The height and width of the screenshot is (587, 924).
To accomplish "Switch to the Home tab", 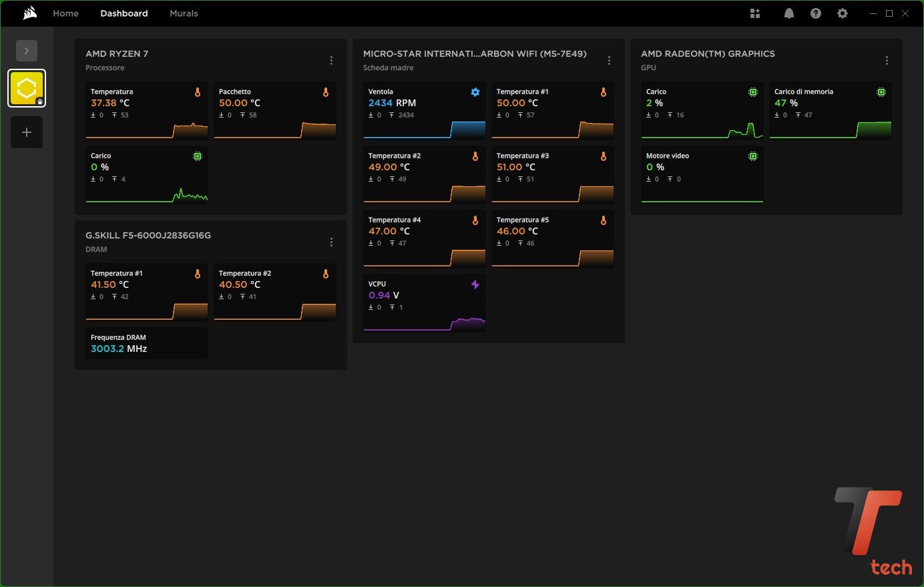I will click(x=65, y=13).
